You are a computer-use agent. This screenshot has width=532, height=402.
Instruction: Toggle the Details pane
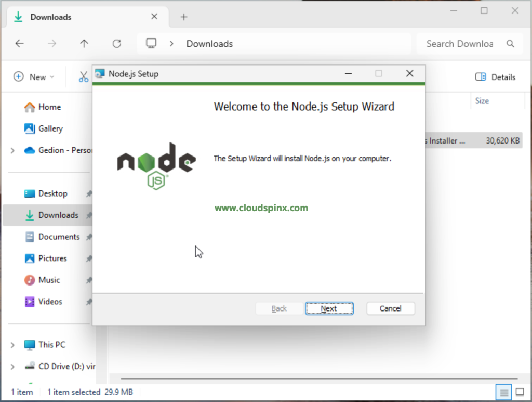pos(495,77)
